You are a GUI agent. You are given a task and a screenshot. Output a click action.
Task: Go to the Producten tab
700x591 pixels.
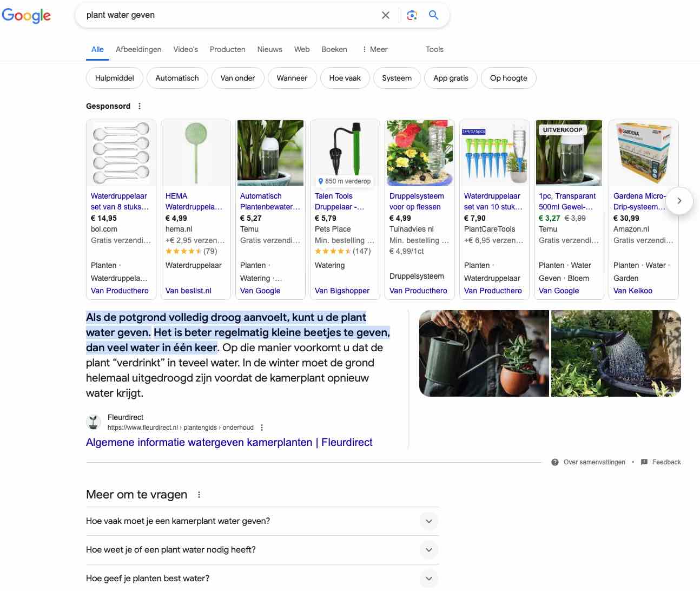pyautogui.click(x=227, y=49)
